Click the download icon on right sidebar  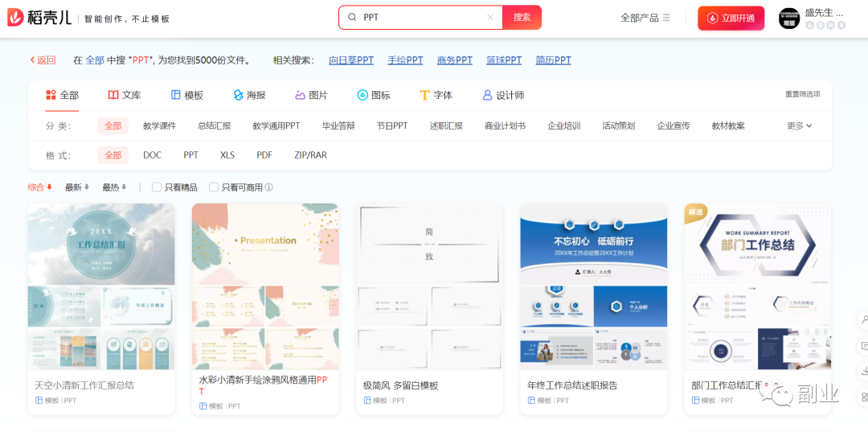(x=863, y=371)
